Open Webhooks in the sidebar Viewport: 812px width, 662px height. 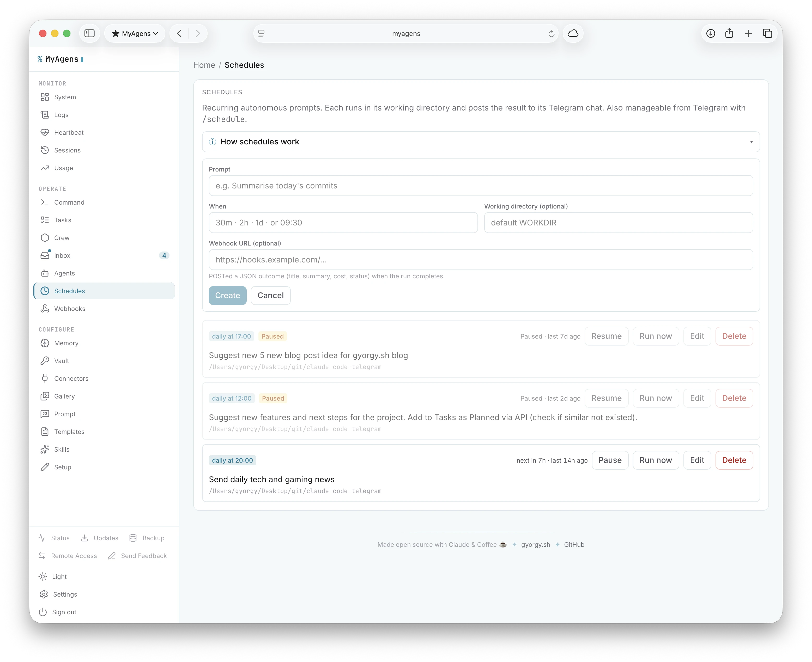(x=104, y=309)
